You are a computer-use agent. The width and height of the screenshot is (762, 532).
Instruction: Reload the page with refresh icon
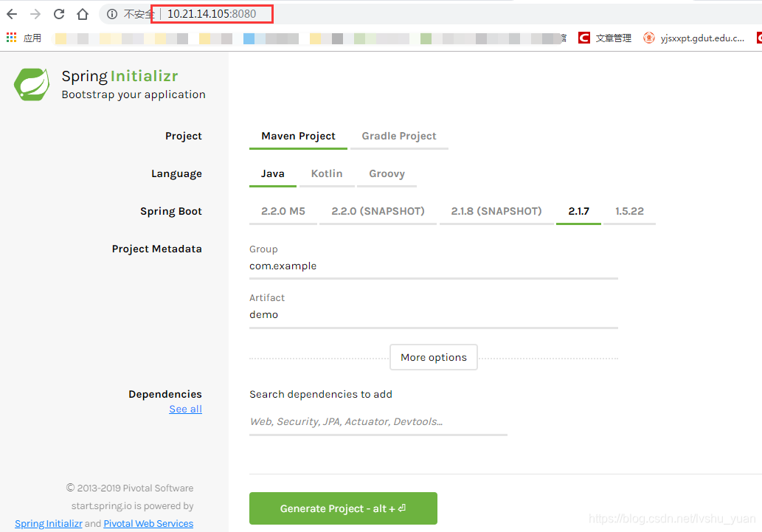point(59,14)
